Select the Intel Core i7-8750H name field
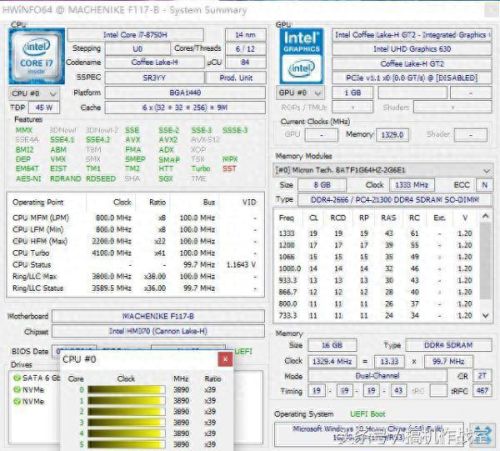This screenshot has height=451, width=500. click(135, 35)
